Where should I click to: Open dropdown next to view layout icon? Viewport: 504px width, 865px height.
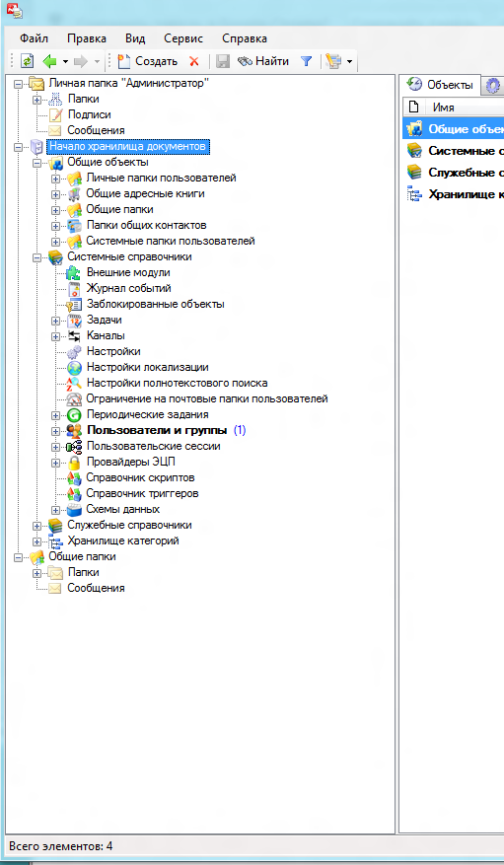[x=349, y=61]
